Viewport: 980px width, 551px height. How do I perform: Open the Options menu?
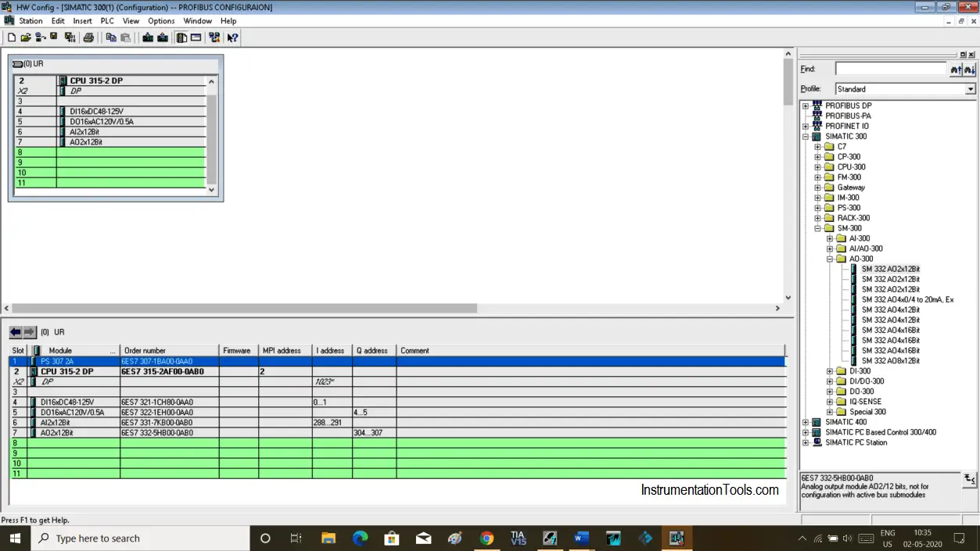[161, 21]
